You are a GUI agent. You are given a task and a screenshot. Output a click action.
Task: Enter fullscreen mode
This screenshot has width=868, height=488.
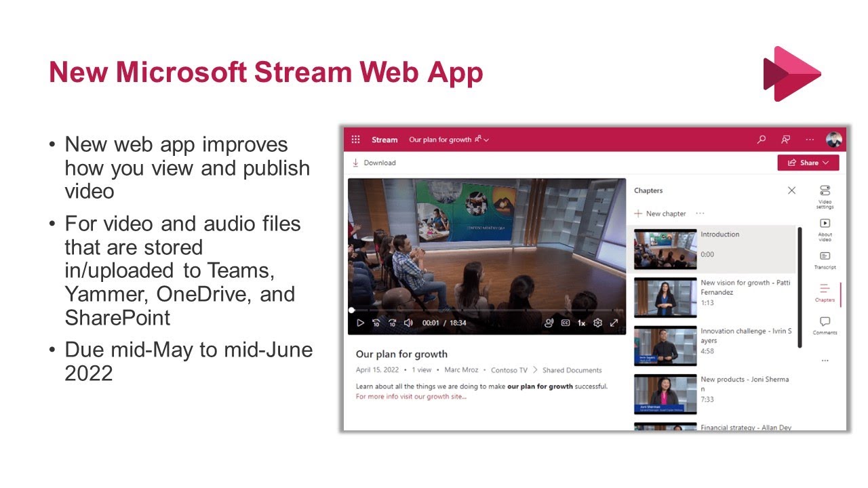614,323
